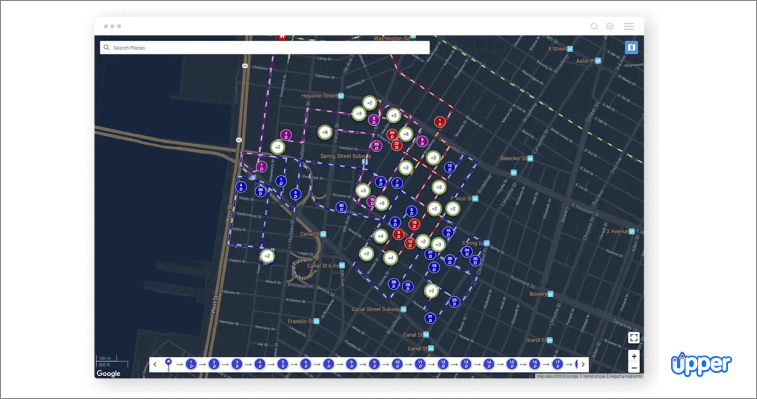The image size is (757, 399).
Task: Go to previous stops with left chevron
Action: click(x=155, y=364)
